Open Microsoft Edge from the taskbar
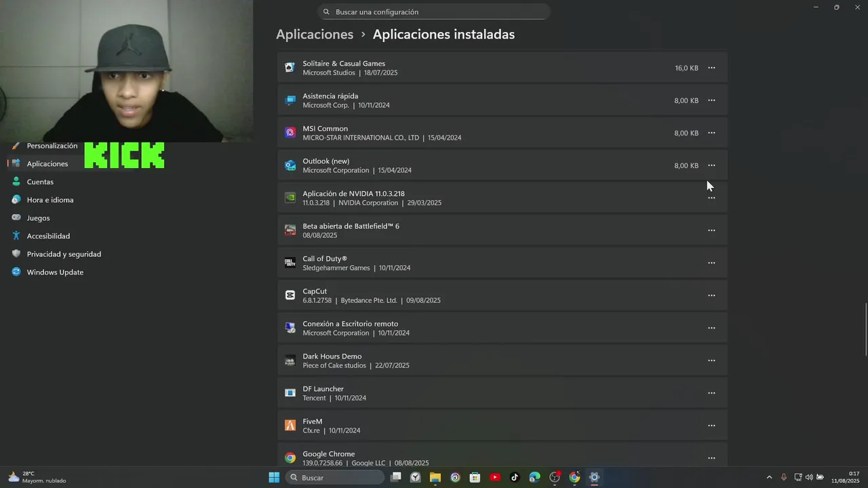Screen dimensions: 868x488 click(x=534, y=478)
